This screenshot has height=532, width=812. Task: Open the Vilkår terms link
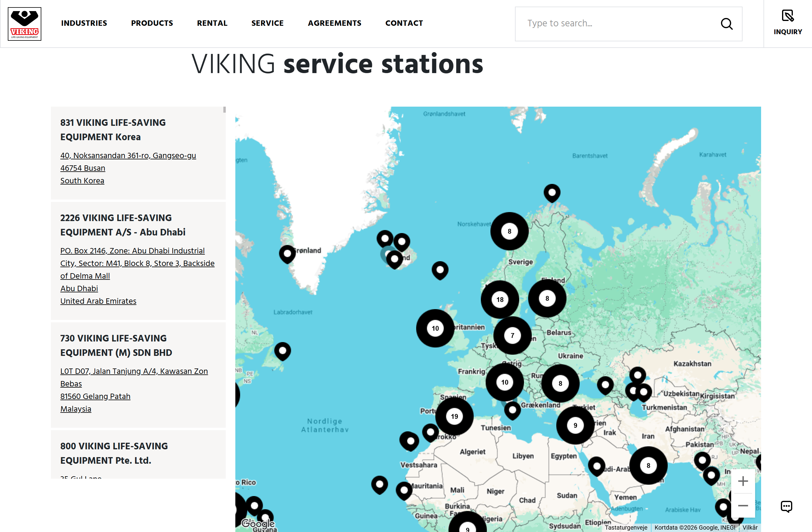750,528
